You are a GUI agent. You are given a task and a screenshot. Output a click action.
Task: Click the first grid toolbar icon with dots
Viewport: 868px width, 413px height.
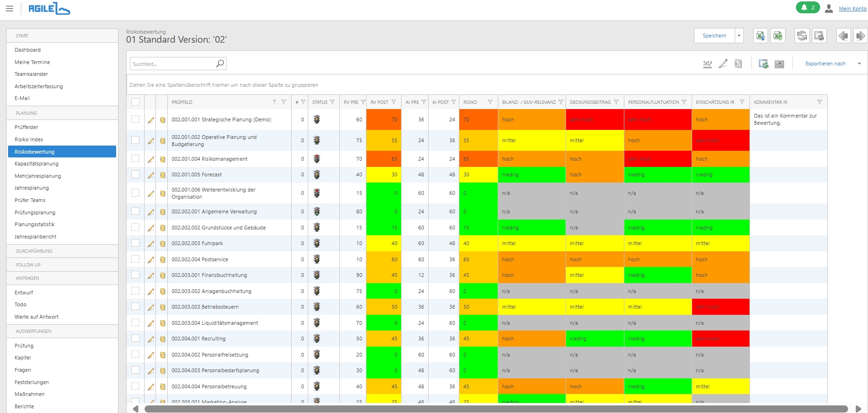click(707, 64)
